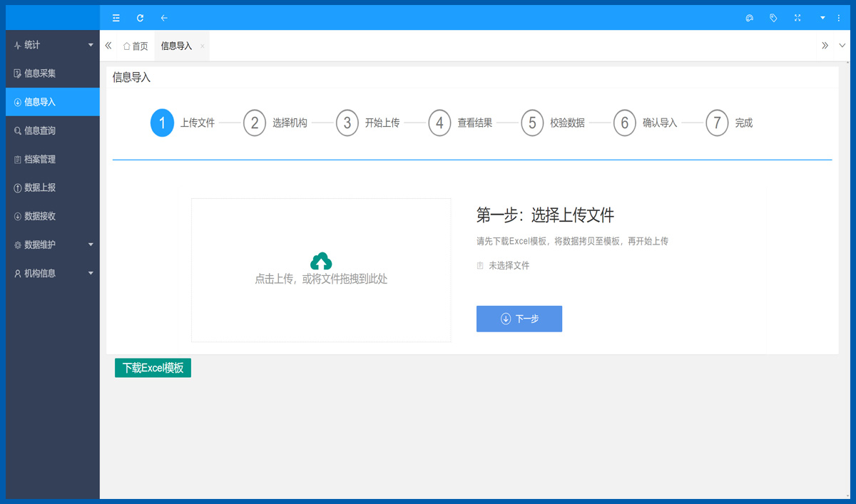Open 档案管理 in sidebar
Image resolution: width=856 pixels, height=504 pixels.
(53, 159)
